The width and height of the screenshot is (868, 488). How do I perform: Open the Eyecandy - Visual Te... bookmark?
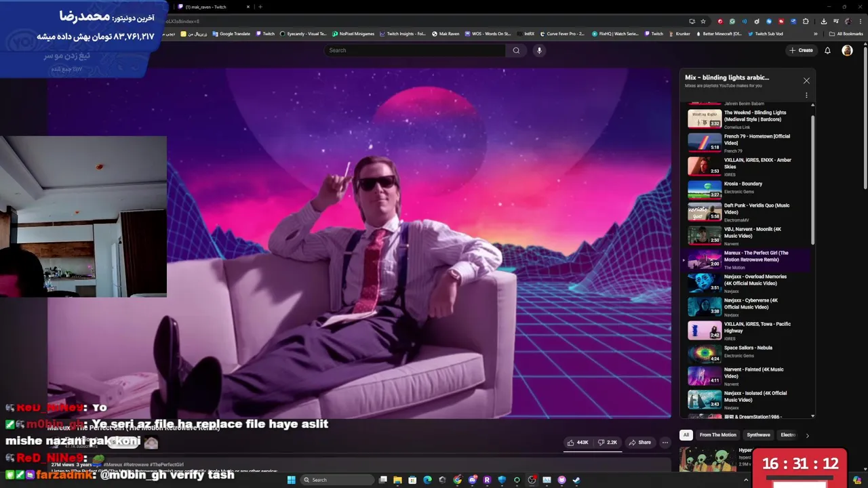click(303, 34)
